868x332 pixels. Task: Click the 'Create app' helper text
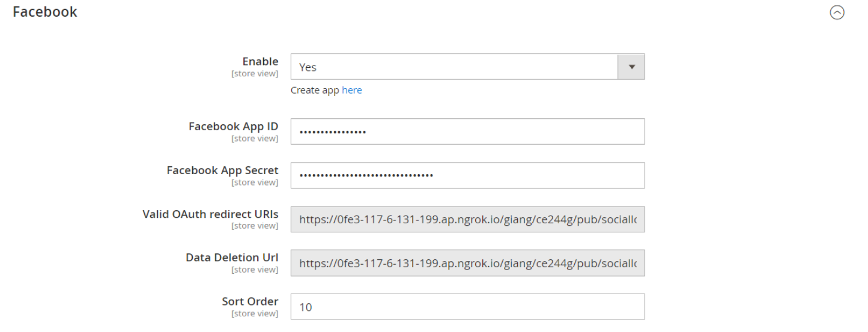coord(315,90)
